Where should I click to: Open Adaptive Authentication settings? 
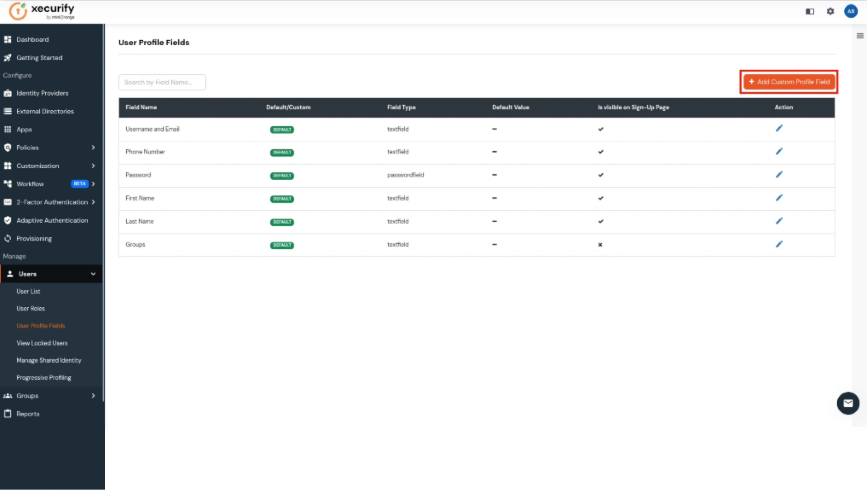click(52, 220)
